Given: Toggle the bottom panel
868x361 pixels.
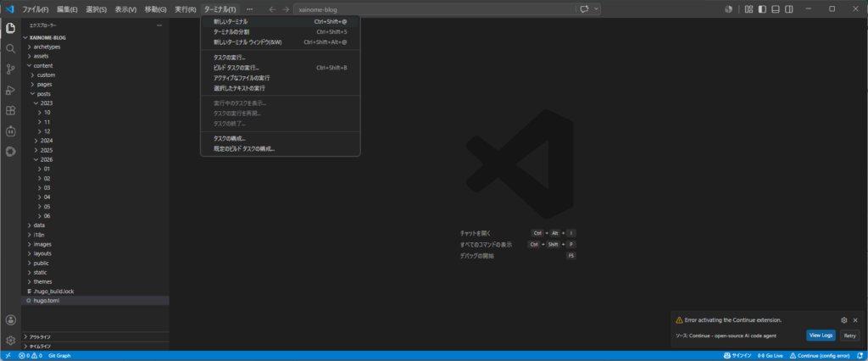Looking at the screenshot, I should pyautogui.click(x=776, y=8).
